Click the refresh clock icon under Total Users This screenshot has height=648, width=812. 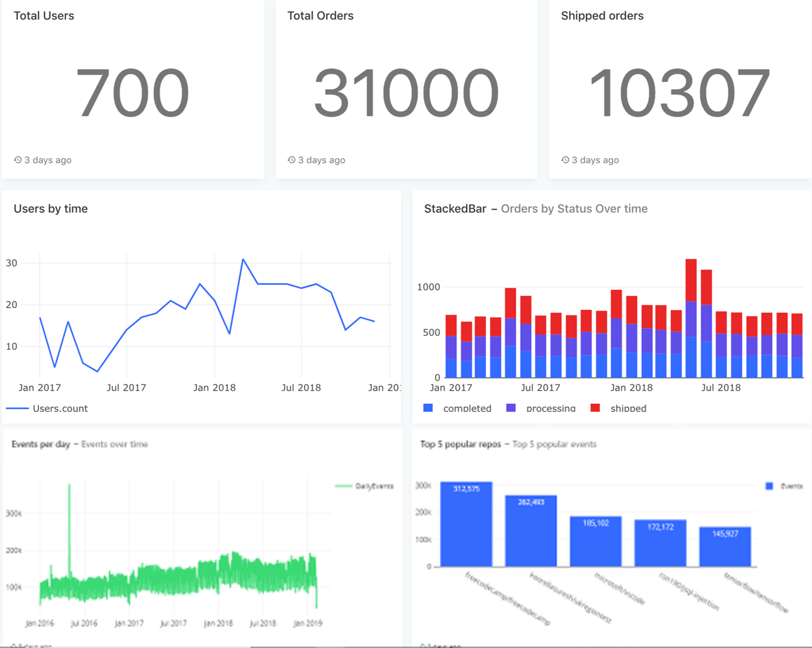point(18,160)
